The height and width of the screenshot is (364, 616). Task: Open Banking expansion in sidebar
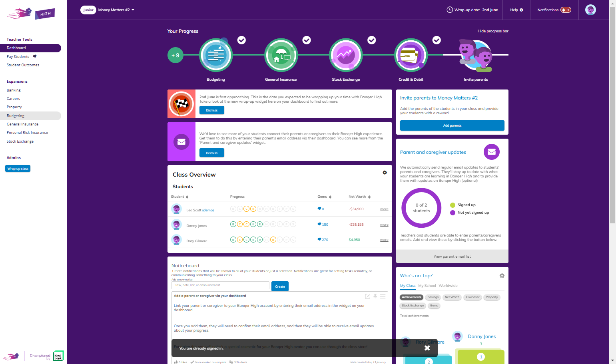(14, 90)
